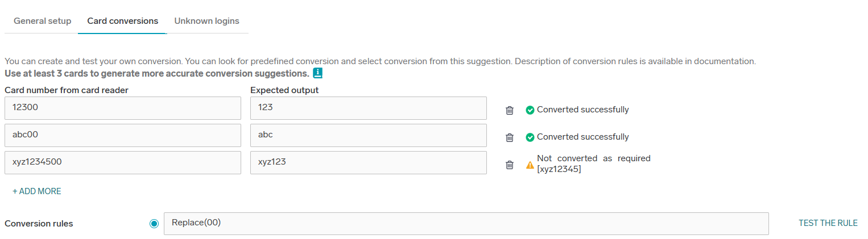Delete the 12300 card row
The height and width of the screenshot is (239, 868).
click(x=510, y=110)
